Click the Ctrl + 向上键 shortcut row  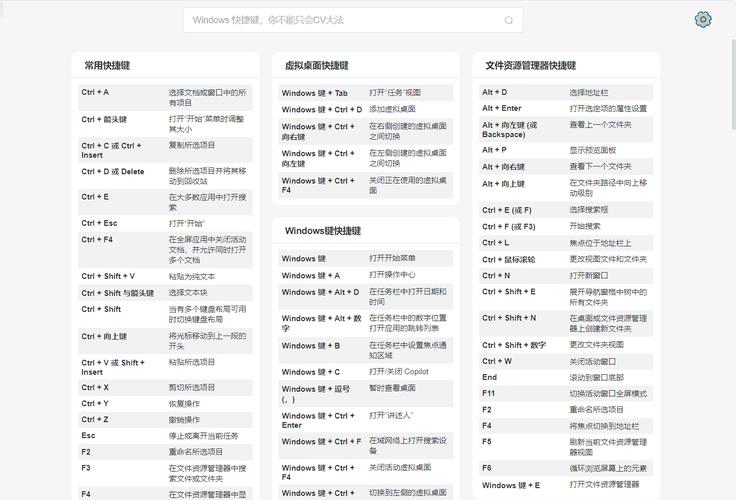click(x=165, y=341)
